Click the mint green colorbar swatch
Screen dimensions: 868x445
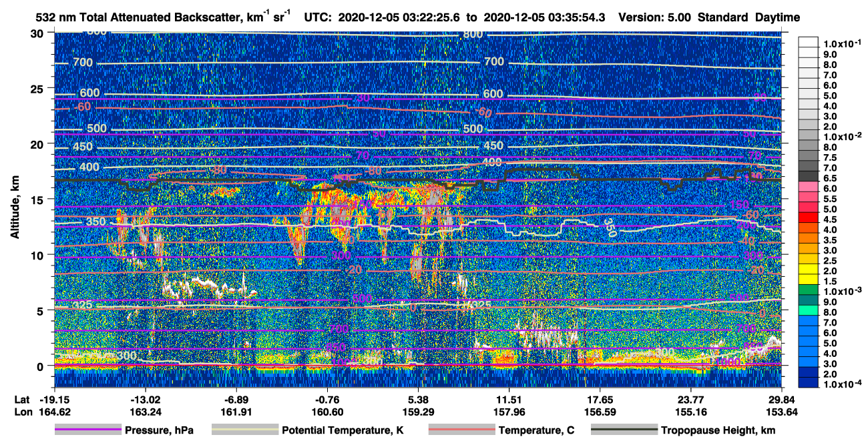(810, 310)
